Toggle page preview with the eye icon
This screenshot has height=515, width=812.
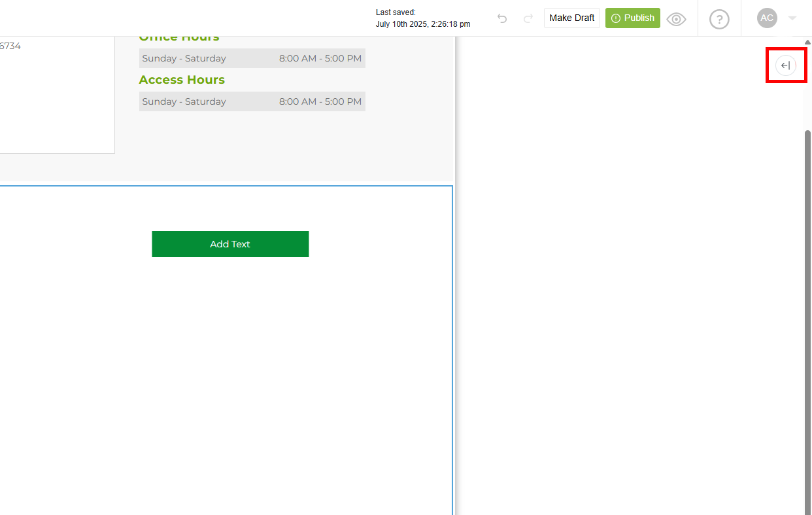[x=676, y=19]
